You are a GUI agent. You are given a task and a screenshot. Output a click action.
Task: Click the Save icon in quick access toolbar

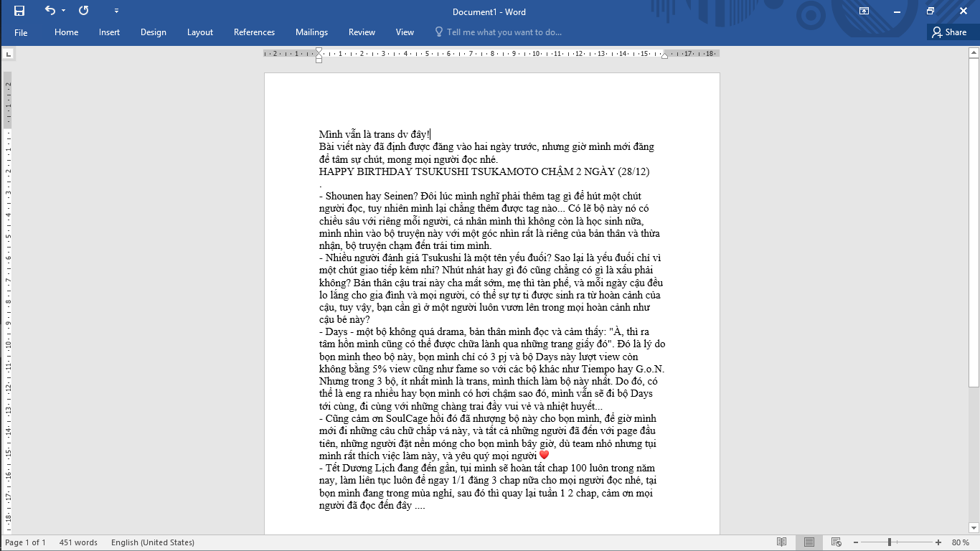click(19, 11)
